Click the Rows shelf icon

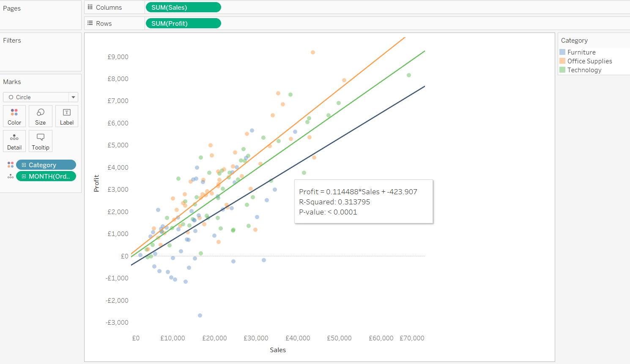[x=90, y=23]
